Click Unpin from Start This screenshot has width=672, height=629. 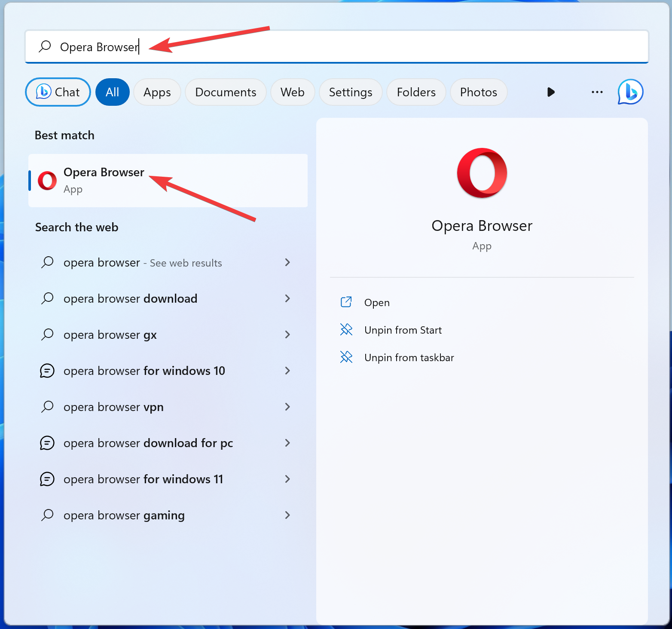(x=403, y=330)
